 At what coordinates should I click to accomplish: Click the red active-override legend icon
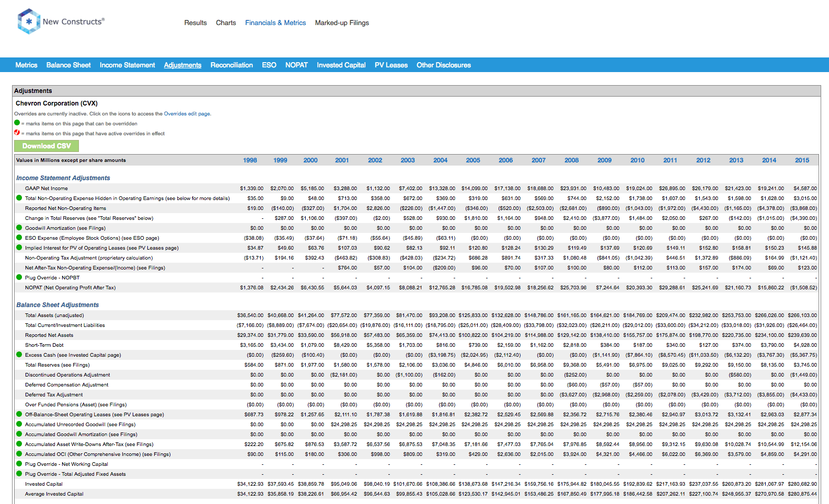click(x=17, y=133)
